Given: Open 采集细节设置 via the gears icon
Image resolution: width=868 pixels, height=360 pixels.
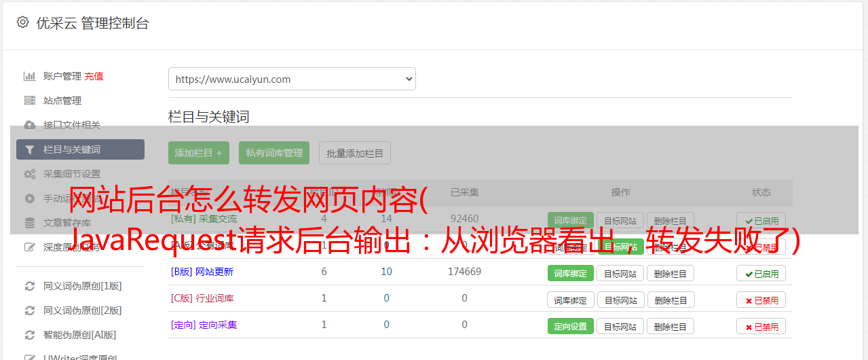Looking at the screenshot, I should pyautogui.click(x=30, y=174).
